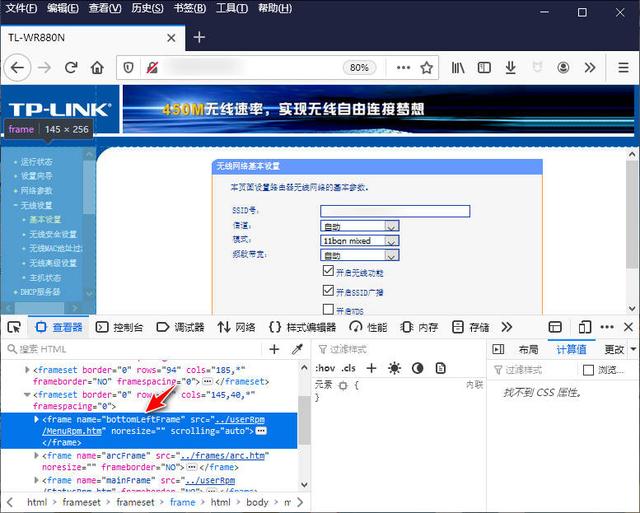Switch to 布局 layout tab
The height and width of the screenshot is (513, 640).
[528, 349]
